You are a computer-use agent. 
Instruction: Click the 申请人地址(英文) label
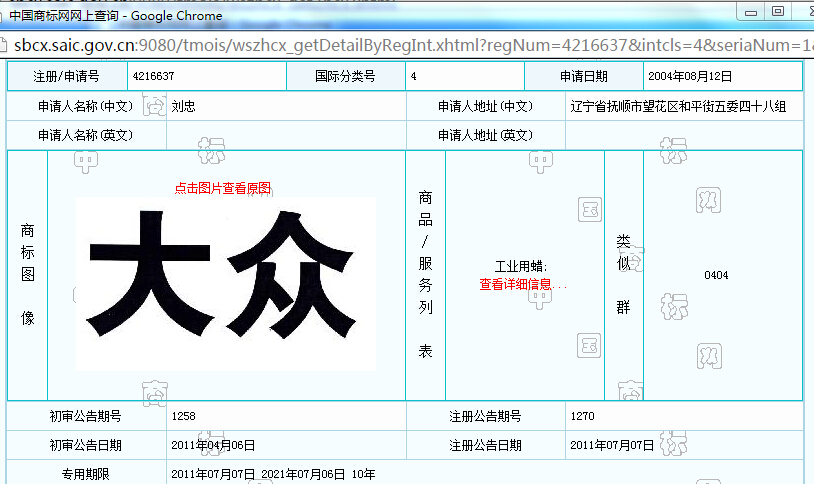[485, 136]
